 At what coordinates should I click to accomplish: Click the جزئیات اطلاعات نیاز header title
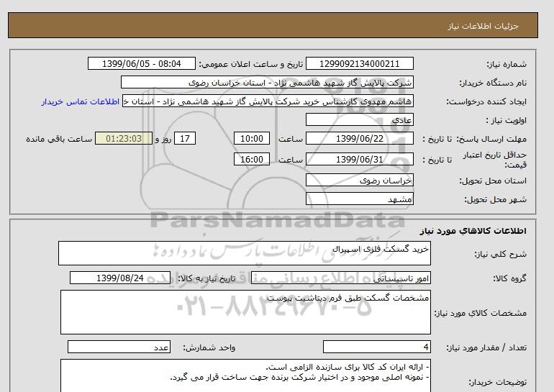click(483, 26)
